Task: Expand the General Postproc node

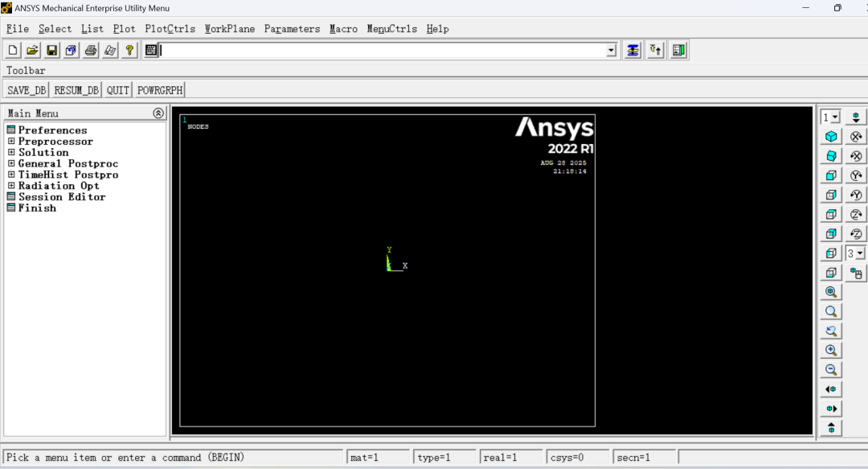Action: (x=11, y=163)
